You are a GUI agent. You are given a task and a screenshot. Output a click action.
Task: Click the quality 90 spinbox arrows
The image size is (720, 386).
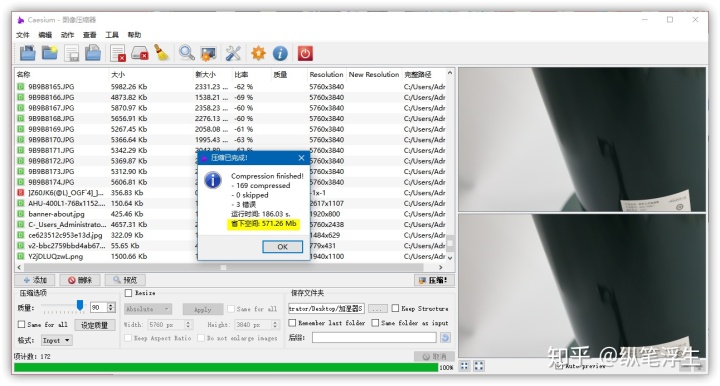(111, 308)
